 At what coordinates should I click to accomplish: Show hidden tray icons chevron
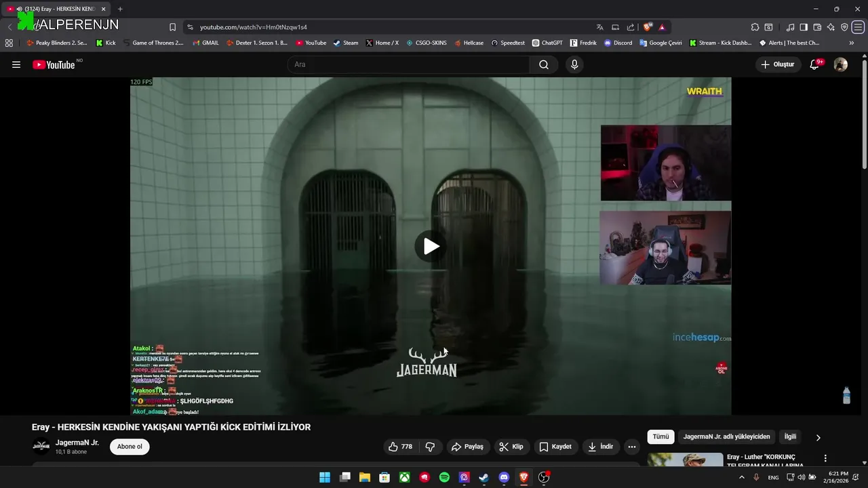(x=741, y=477)
